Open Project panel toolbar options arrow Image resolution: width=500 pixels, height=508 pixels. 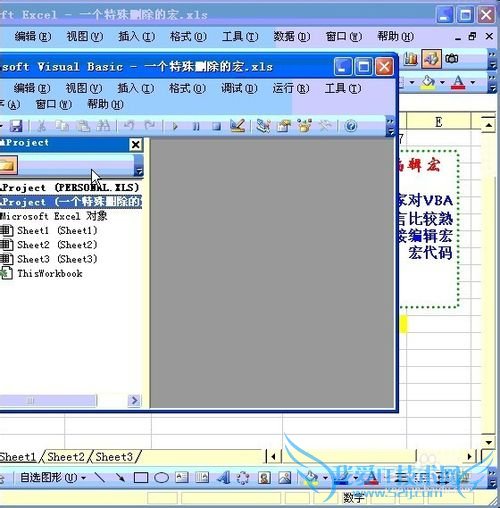(x=139, y=167)
